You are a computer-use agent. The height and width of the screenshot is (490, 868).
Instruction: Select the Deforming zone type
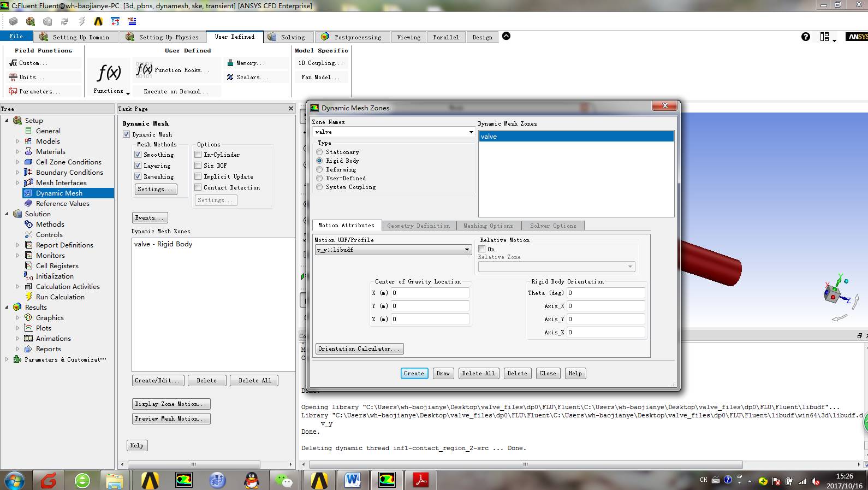[x=319, y=169]
